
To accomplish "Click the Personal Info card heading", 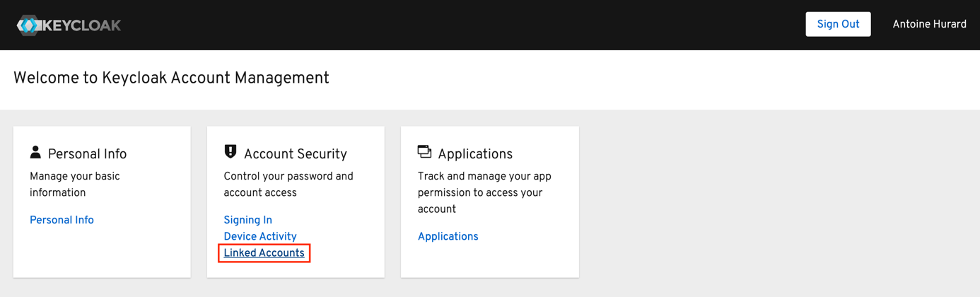I will [87, 154].
